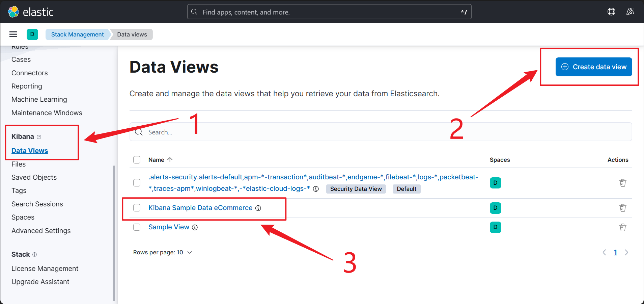Navigate to Advanced Settings in the sidebar
The width and height of the screenshot is (644, 304).
click(x=41, y=231)
